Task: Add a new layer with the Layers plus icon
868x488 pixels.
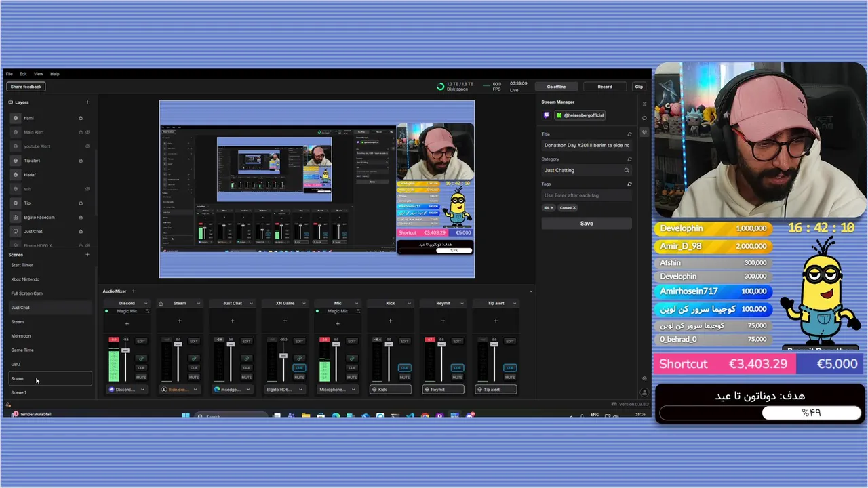Action: pos(87,102)
